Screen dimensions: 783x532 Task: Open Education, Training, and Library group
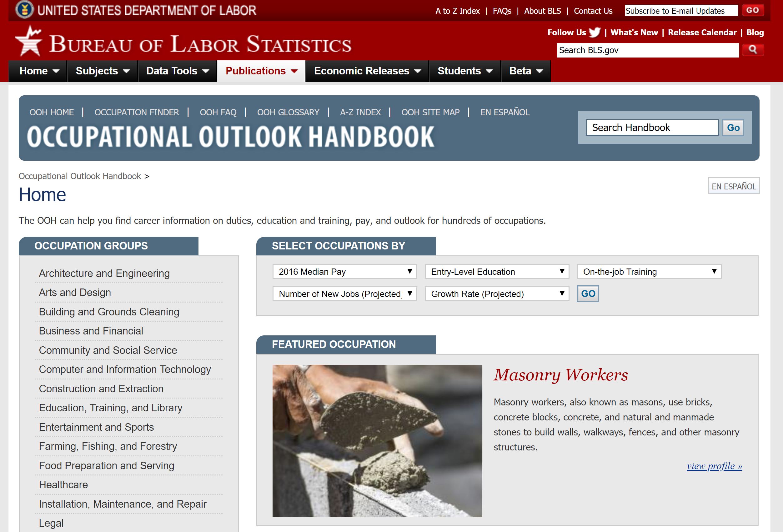click(111, 408)
